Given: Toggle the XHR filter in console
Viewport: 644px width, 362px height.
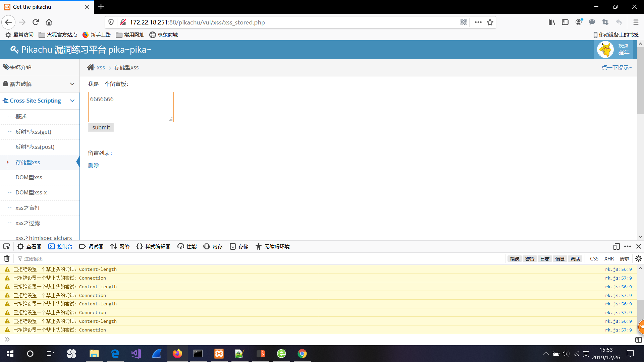Looking at the screenshot, I should [609, 258].
